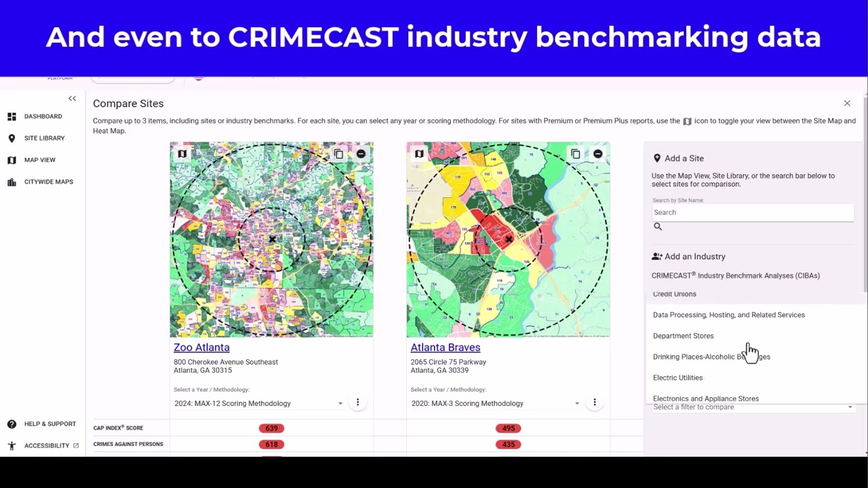Click the Map View icon in sidebar
The width and height of the screenshot is (868, 488).
tap(12, 160)
